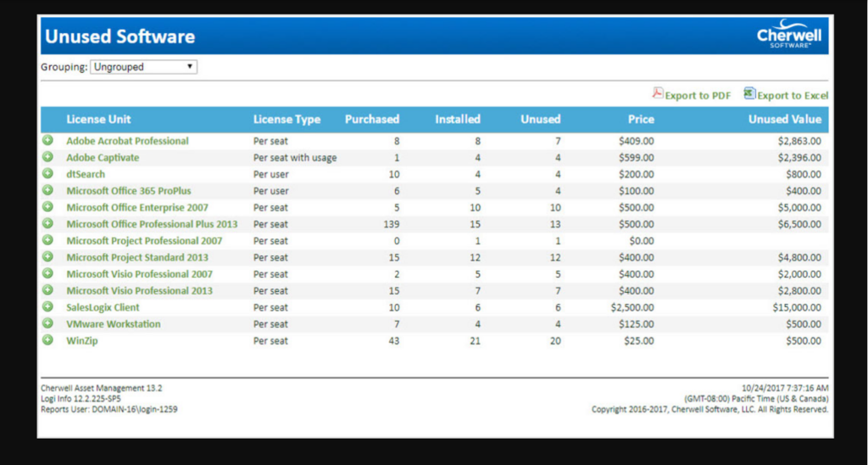Click the Reports User DOMAIN-16\login-1259 text
The image size is (868, 465).
[x=109, y=409]
